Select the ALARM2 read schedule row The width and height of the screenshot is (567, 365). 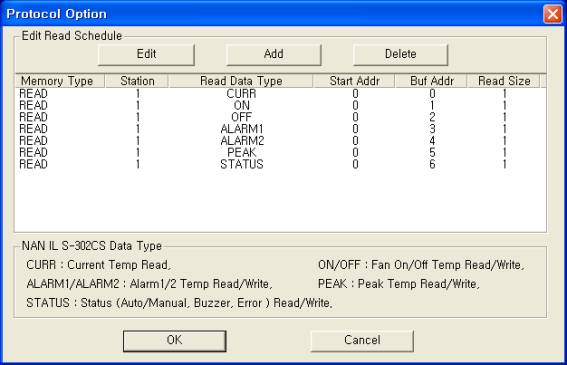(280, 141)
